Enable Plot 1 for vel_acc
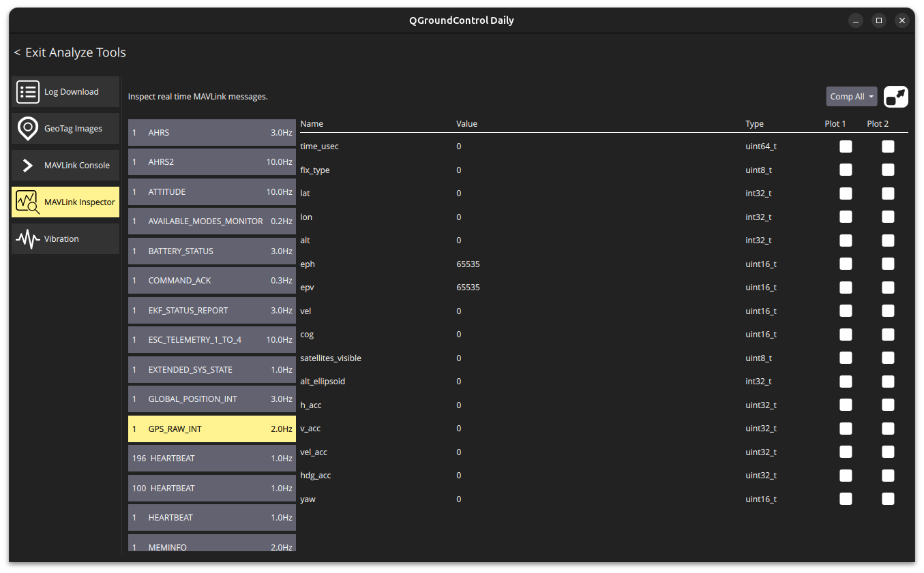The width and height of the screenshot is (924, 573). [846, 452]
